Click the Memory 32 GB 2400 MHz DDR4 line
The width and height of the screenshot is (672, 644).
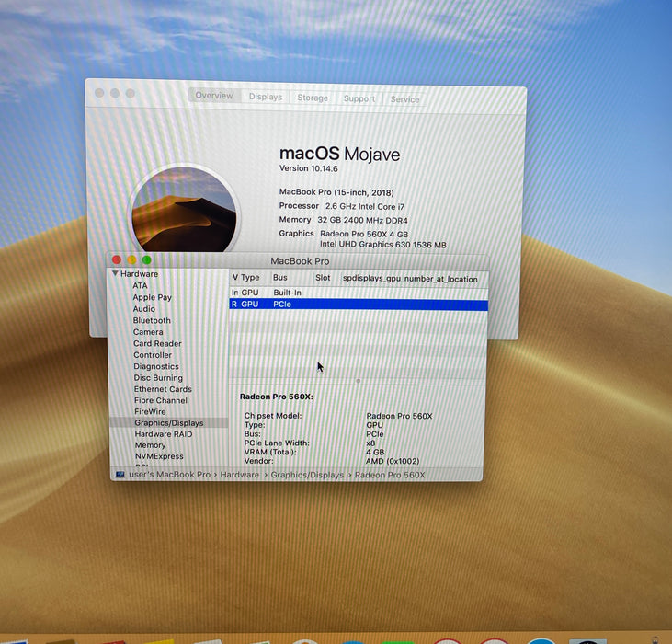(343, 220)
